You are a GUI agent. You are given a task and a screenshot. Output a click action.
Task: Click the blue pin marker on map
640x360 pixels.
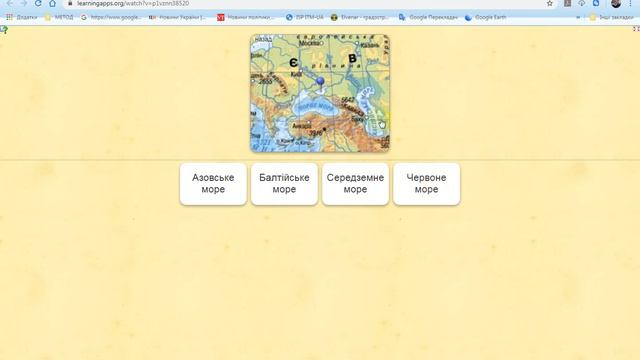pyautogui.click(x=320, y=82)
